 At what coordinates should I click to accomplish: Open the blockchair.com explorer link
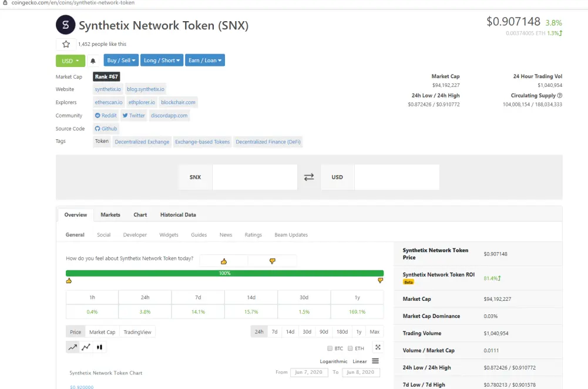click(x=178, y=102)
